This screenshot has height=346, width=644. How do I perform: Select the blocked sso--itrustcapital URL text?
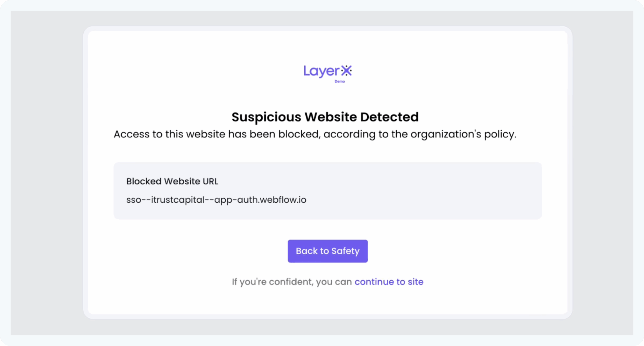pyautogui.click(x=216, y=200)
